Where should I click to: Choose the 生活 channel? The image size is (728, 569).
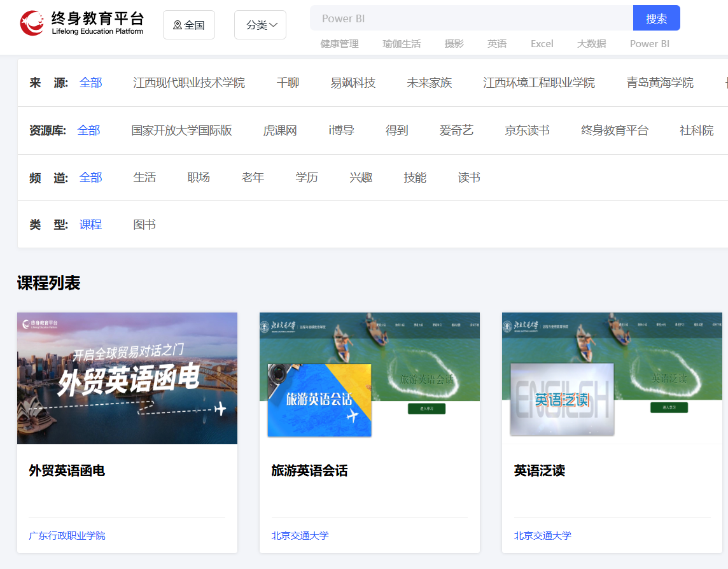pyautogui.click(x=144, y=178)
